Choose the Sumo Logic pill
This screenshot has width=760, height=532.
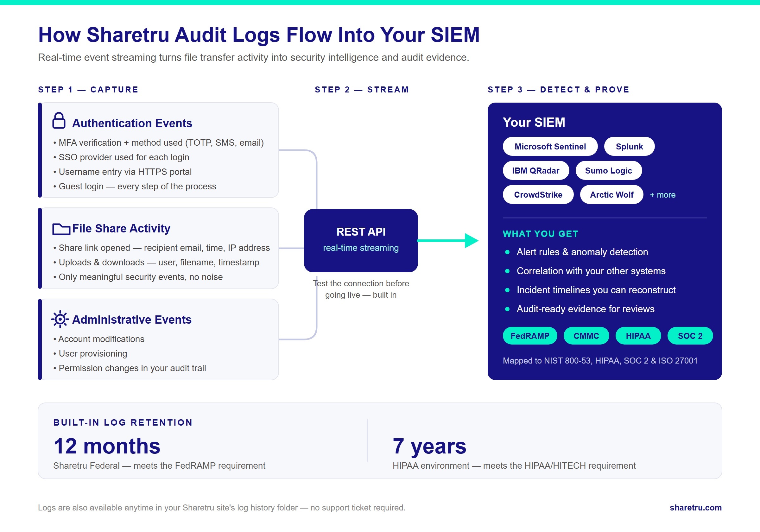click(609, 170)
